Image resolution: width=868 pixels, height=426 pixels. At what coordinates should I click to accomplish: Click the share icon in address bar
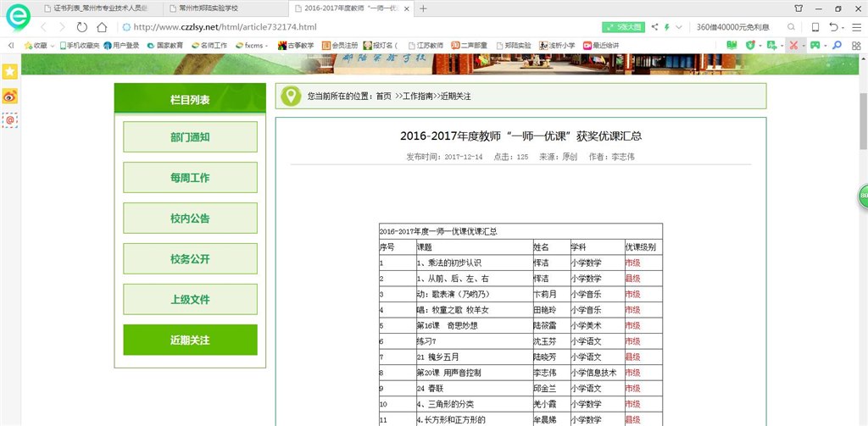[655, 27]
